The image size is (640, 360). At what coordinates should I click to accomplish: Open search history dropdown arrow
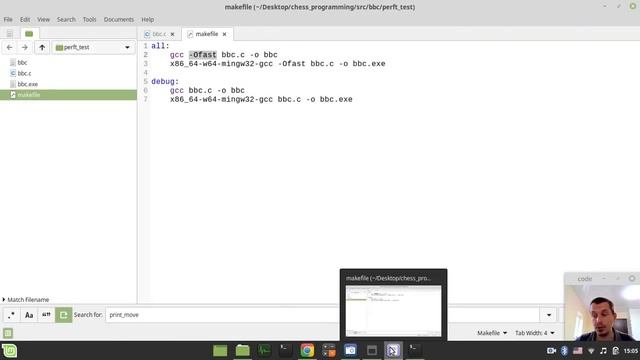point(549,315)
